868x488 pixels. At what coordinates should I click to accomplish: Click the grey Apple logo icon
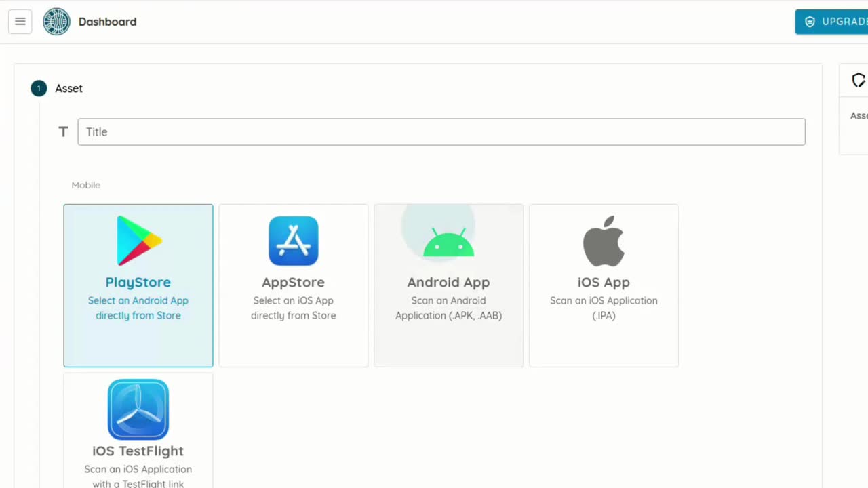click(x=604, y=241)
